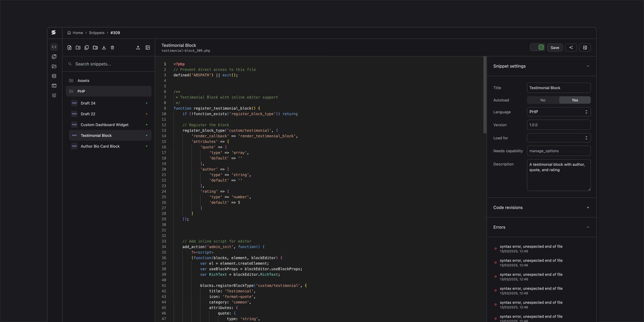Click the Save button
644x322 pixels.
pyautogui.click(x=555, y=47)
